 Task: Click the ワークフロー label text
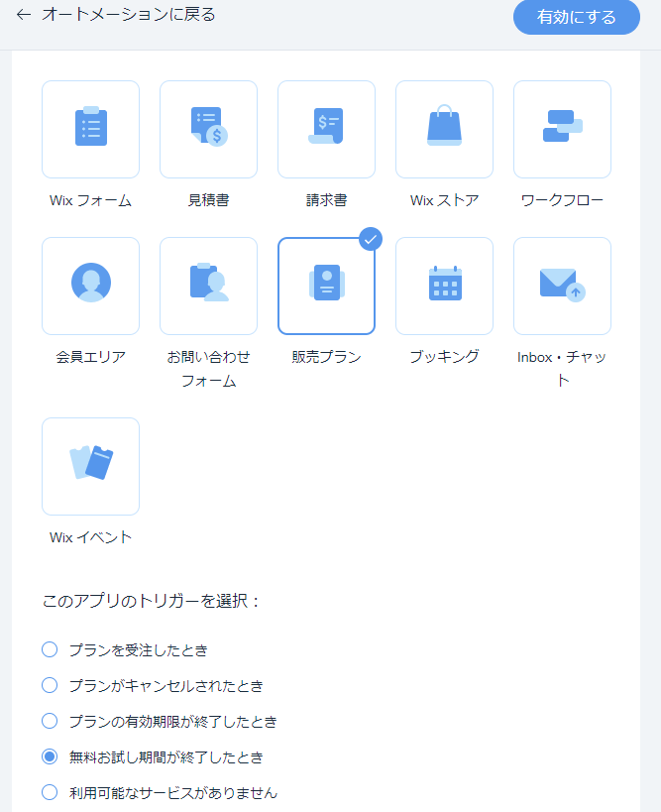coord(562,200)
